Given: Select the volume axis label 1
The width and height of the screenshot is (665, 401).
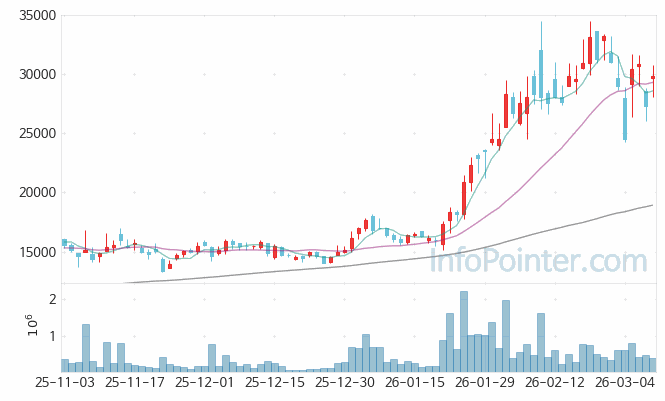Looking at the screenshot, I should [51, 336].
